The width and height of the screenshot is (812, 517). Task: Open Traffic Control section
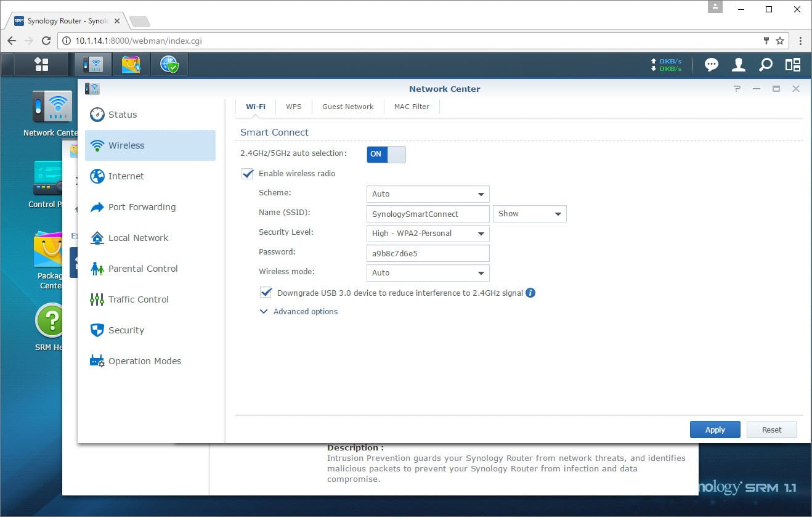pos(150,299)
